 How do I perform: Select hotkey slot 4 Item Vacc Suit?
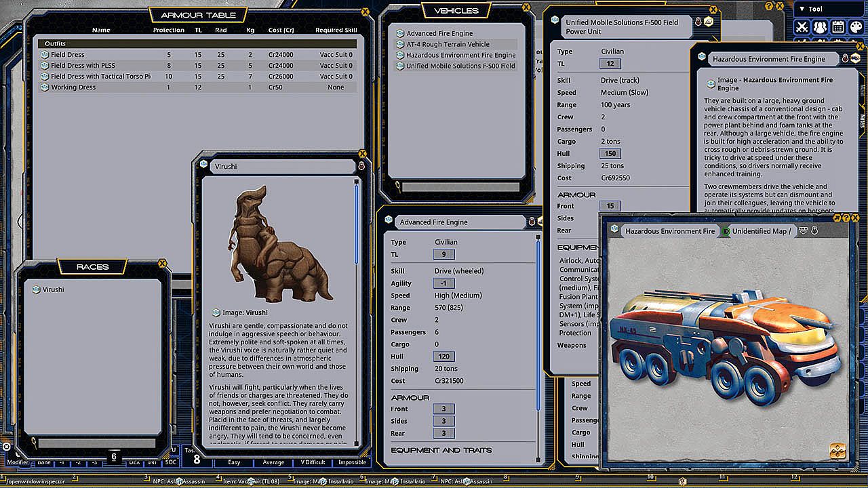pyautogui.click(x=252, y=481)
